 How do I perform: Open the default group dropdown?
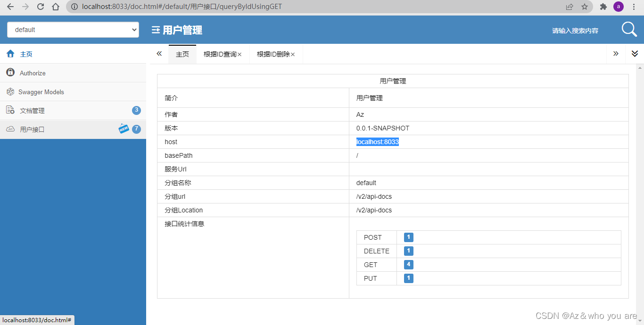(73, 29)
